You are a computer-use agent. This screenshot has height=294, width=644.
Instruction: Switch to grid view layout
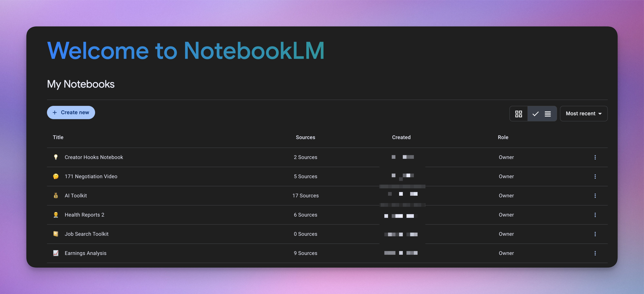518,114
